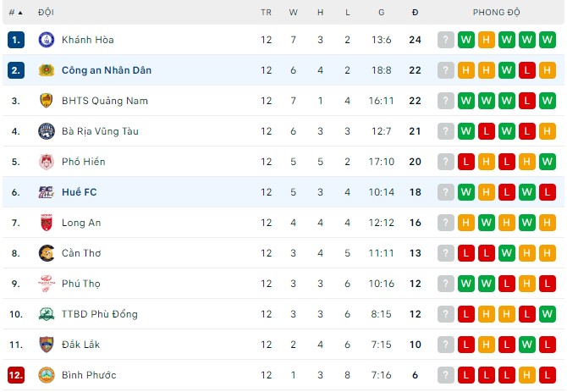This screenshot has width=567, height=392.
Task: Click the PHONG ĐỘ column header
Action: point(497,13)
